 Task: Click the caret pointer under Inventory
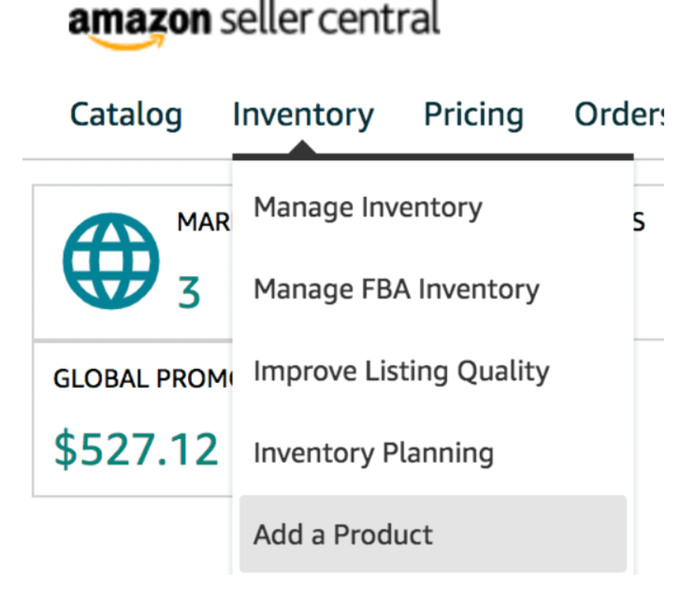[302, 152]
